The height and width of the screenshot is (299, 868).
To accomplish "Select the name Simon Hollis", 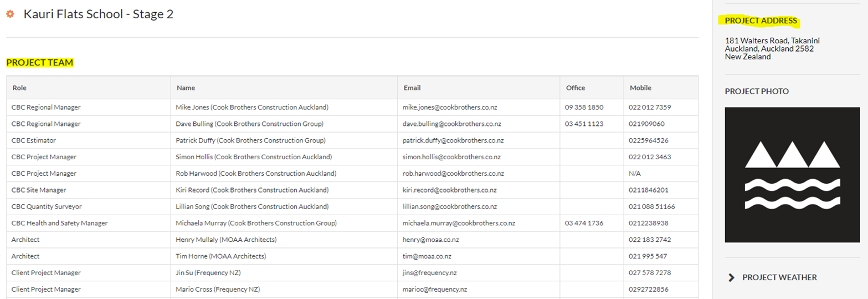I will pyautogui.click(x=196, y=157).
